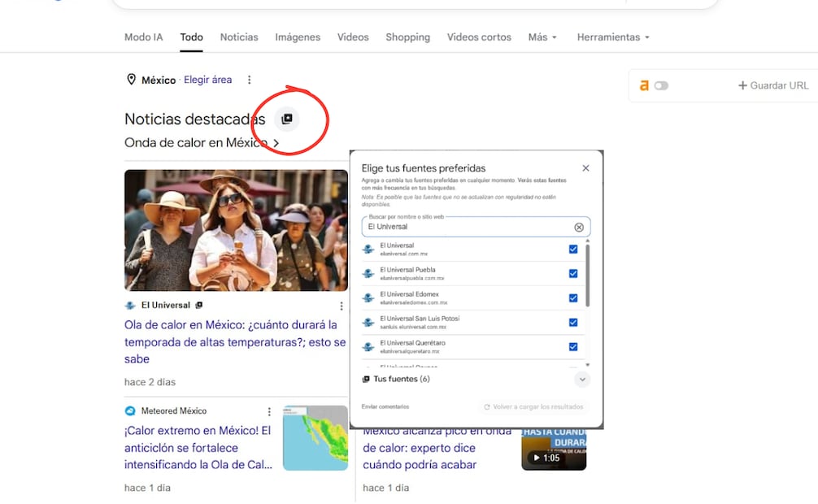Screen dimensions: 818x504
Task: Click the eluniversal.com.mx logo icon in list
Action: (368, 250)
